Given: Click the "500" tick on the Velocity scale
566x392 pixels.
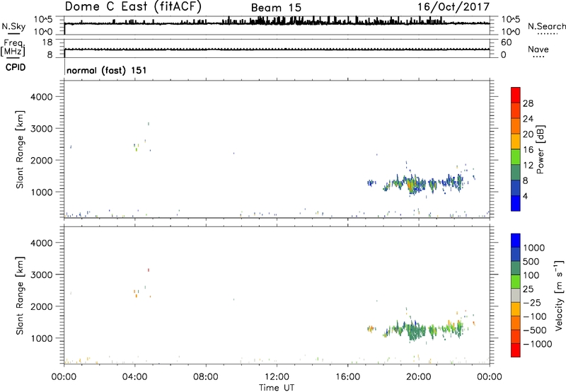Looking at the screenshot, I should pyautogui.click(x=531, y=262).
